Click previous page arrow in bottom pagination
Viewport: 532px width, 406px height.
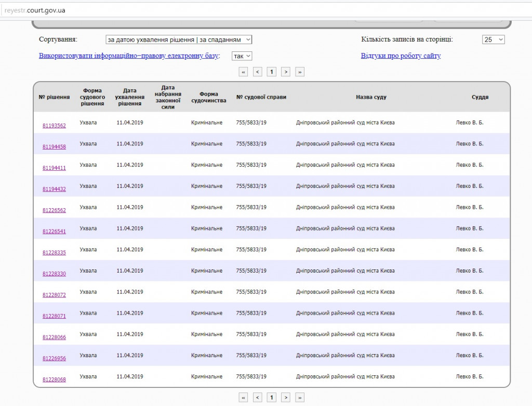[x=257, y=397]
